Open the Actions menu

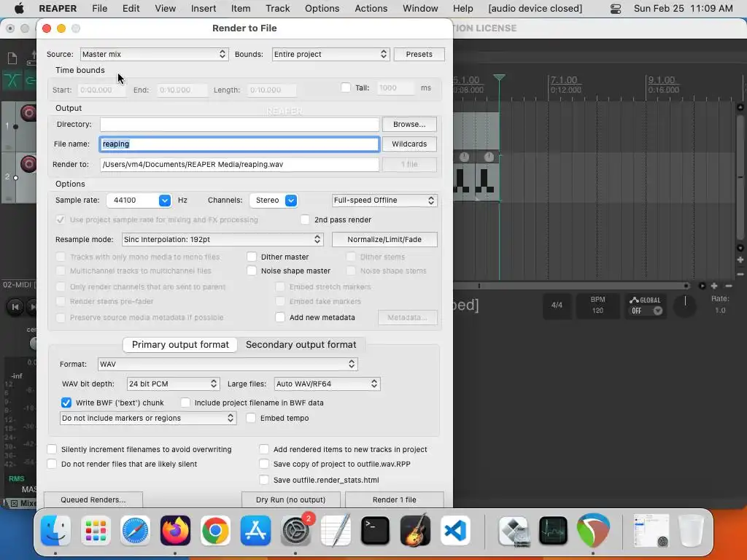pyautogui.click(x=371, y=9)
